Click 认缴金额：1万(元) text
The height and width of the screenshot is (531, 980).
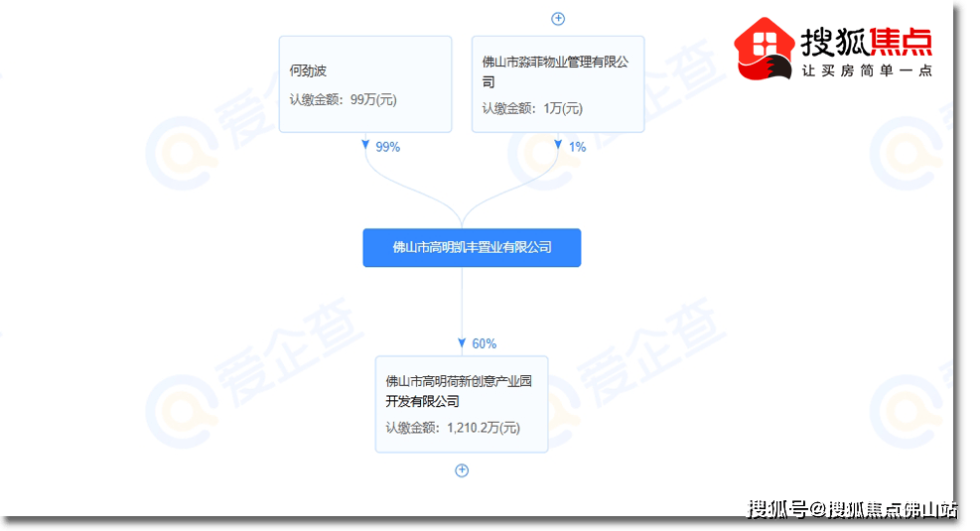pos(532,109)
